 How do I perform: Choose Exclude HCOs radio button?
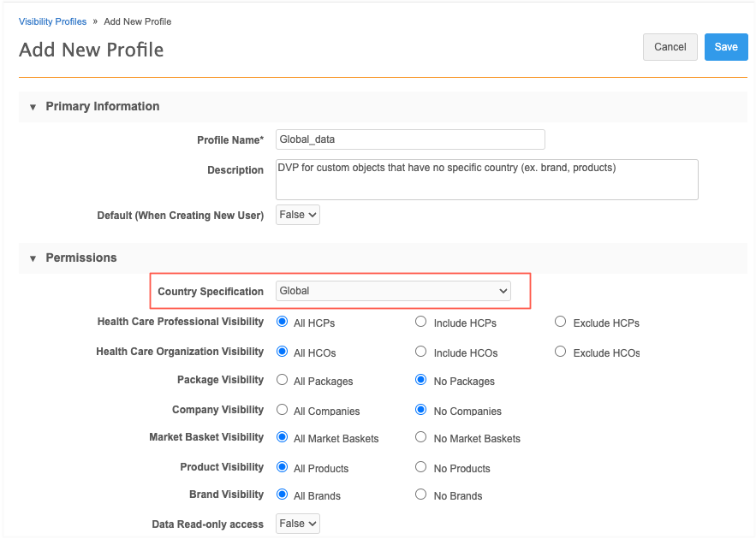(561, 352)
